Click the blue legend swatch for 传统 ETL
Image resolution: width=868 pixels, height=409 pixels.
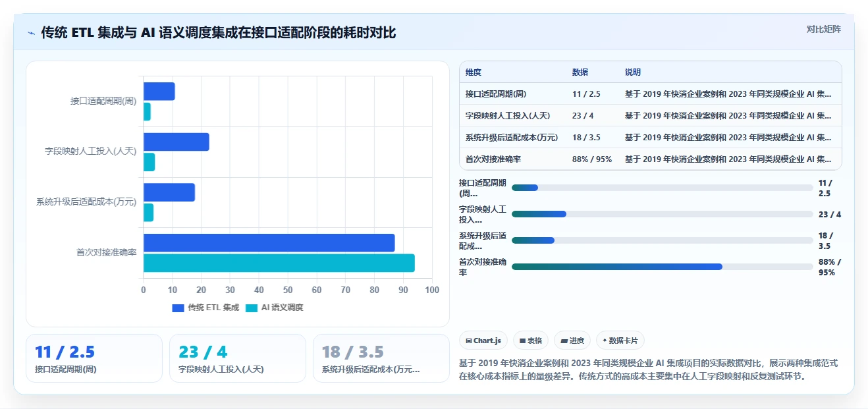178,308
